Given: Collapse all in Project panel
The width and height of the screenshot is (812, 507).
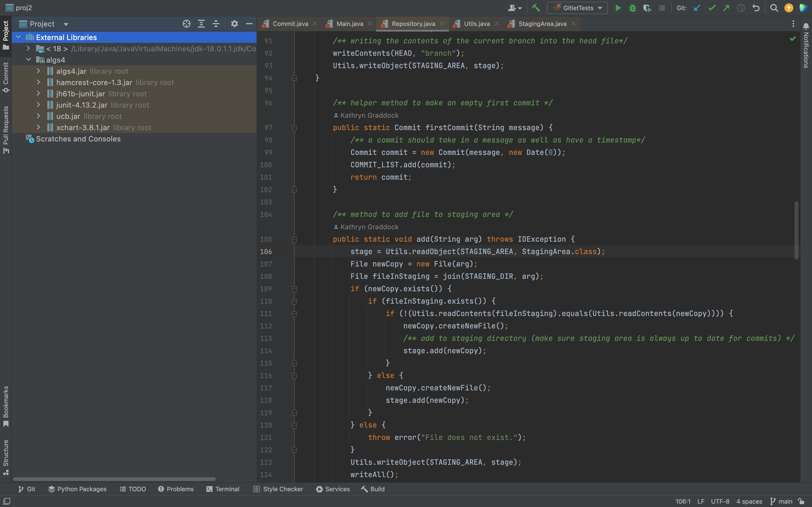Looking at the screenshot, I should pyautogui.click(x=216, y=24).
